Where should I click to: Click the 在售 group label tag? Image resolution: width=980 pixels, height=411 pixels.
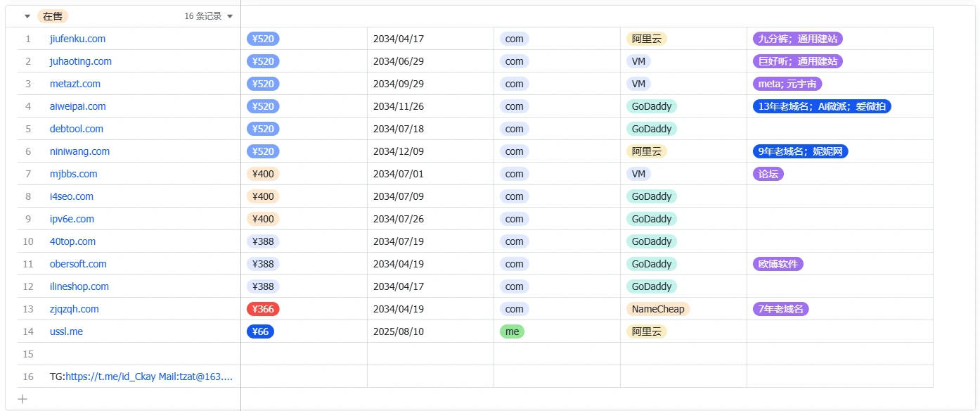click(x=53, y=16)
